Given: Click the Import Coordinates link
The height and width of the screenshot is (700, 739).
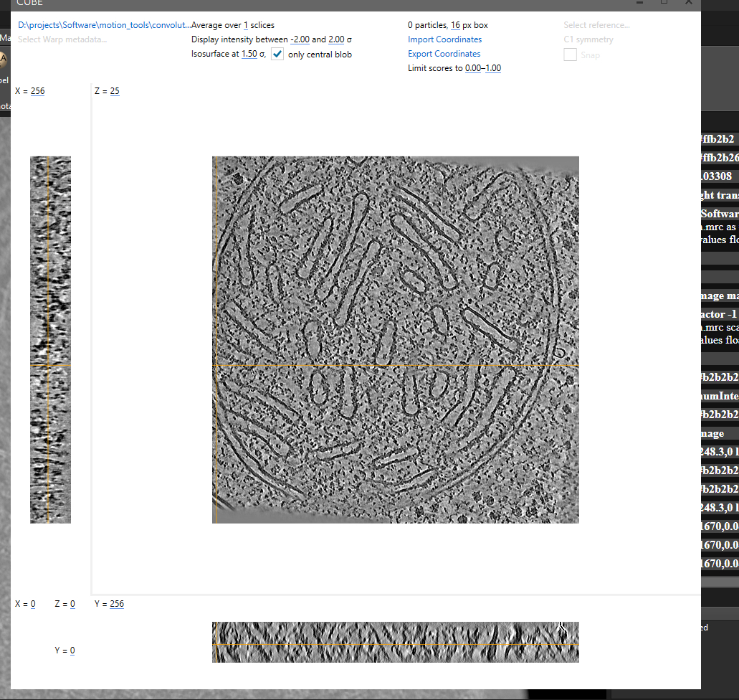Looking at the screenshot, I should pyautogui.click(x=444, y=39).
